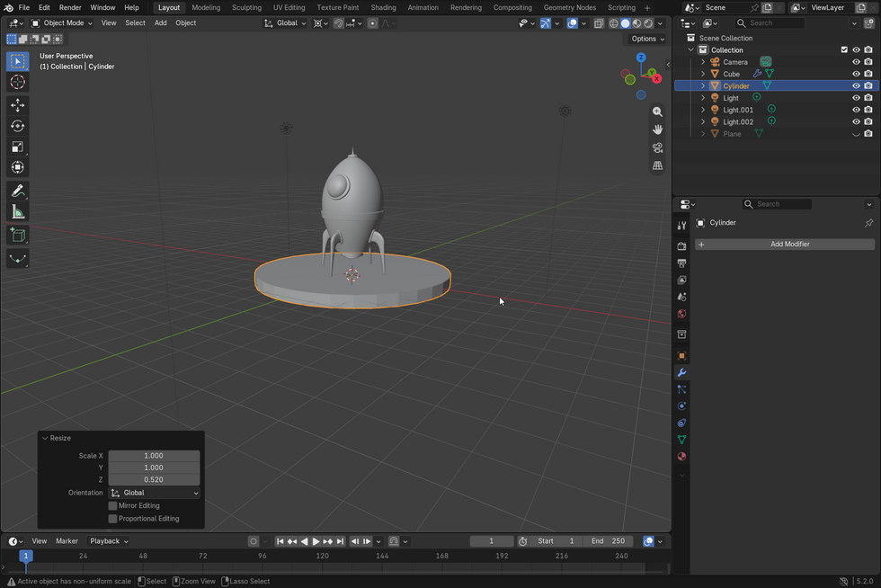Screen dimensions: 881x588
Task: Open the Orientation dropdown in Resize panel
Action: 154,493
